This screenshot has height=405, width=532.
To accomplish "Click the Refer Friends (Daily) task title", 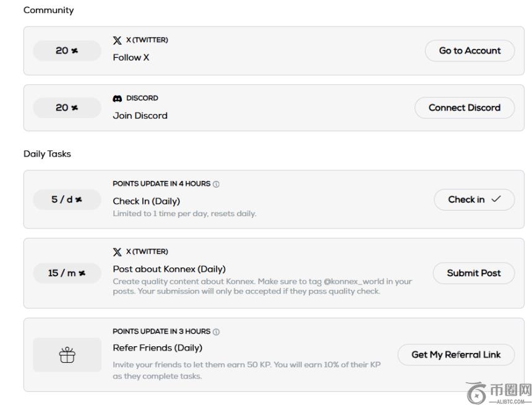I will (x=158, y=348).
